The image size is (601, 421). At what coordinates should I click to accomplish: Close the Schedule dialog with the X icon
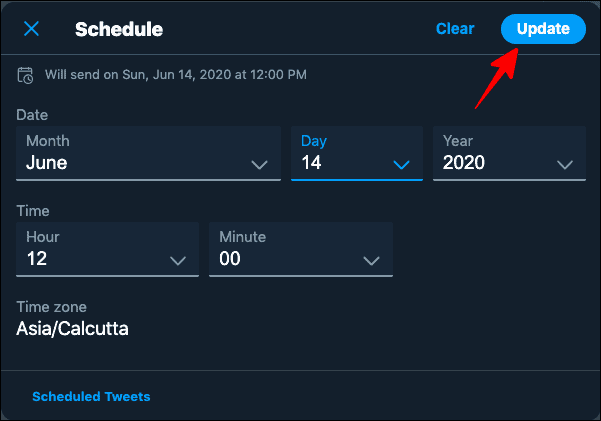pos(31,29)
